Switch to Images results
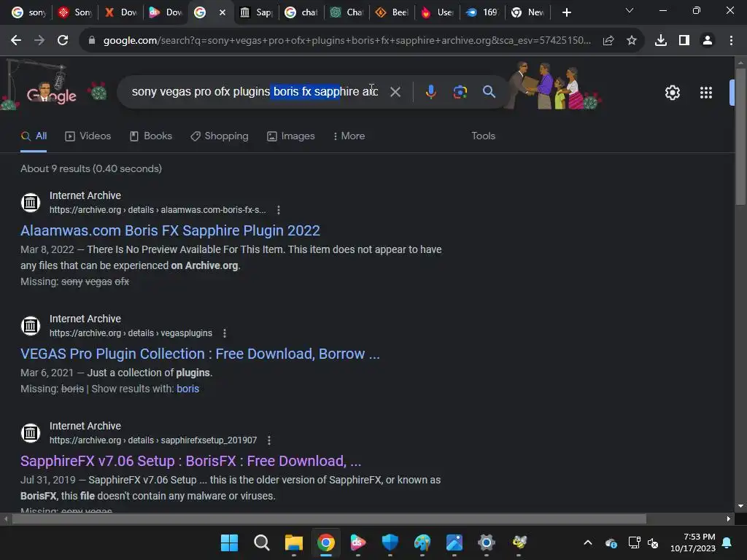The height and width of the screenshot is (560, 747). point(290,136)
